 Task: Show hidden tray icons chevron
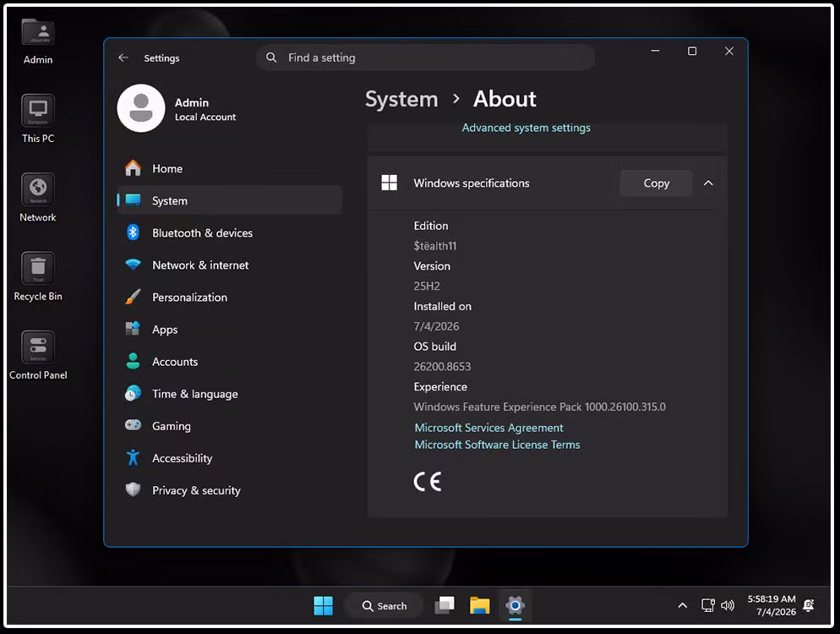682,605
